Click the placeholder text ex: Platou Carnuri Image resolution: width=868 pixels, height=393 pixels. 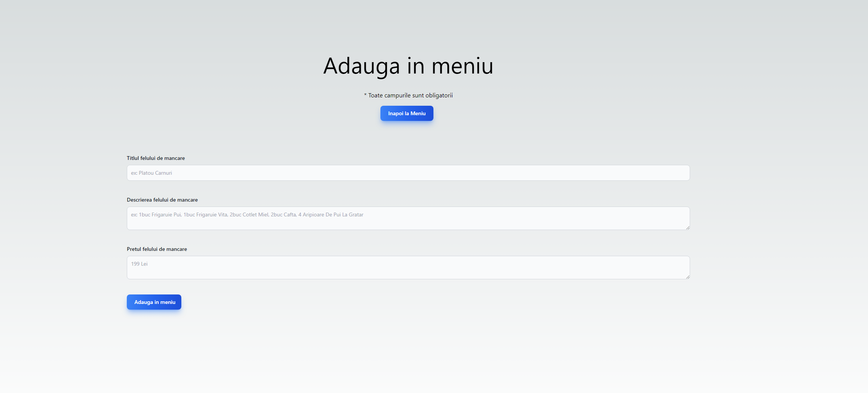(151, 173)
